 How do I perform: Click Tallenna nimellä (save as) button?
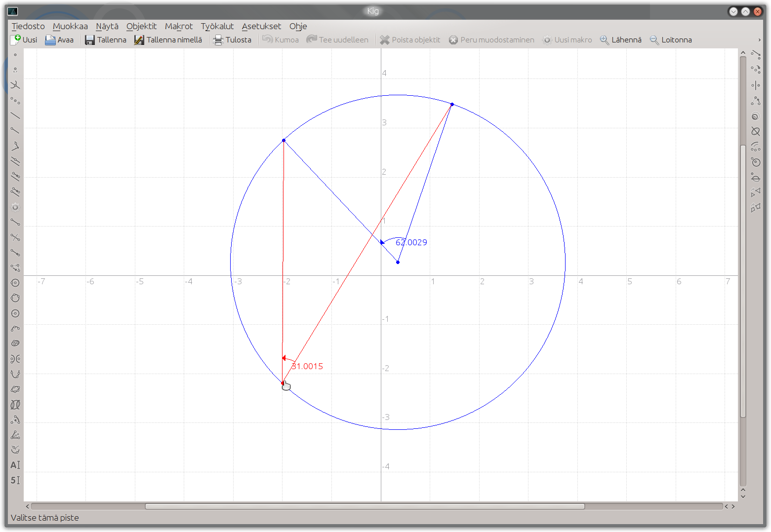click(x=168, y=40)
